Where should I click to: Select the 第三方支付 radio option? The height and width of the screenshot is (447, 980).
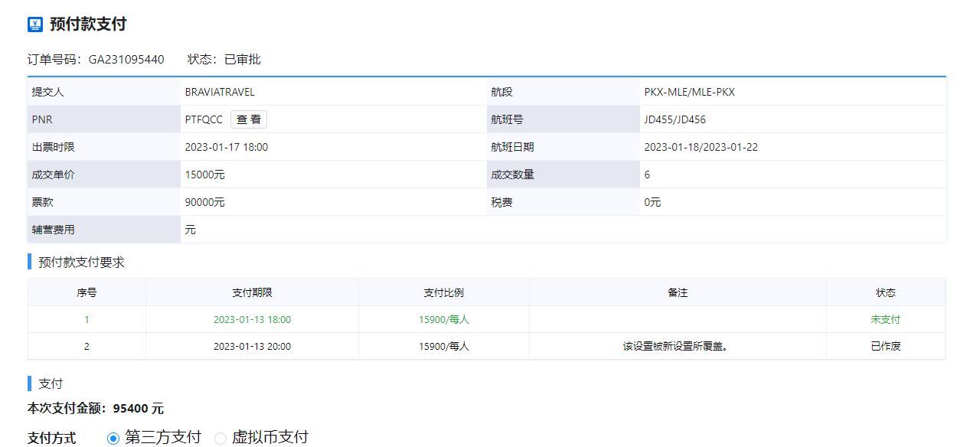[113, 438]
